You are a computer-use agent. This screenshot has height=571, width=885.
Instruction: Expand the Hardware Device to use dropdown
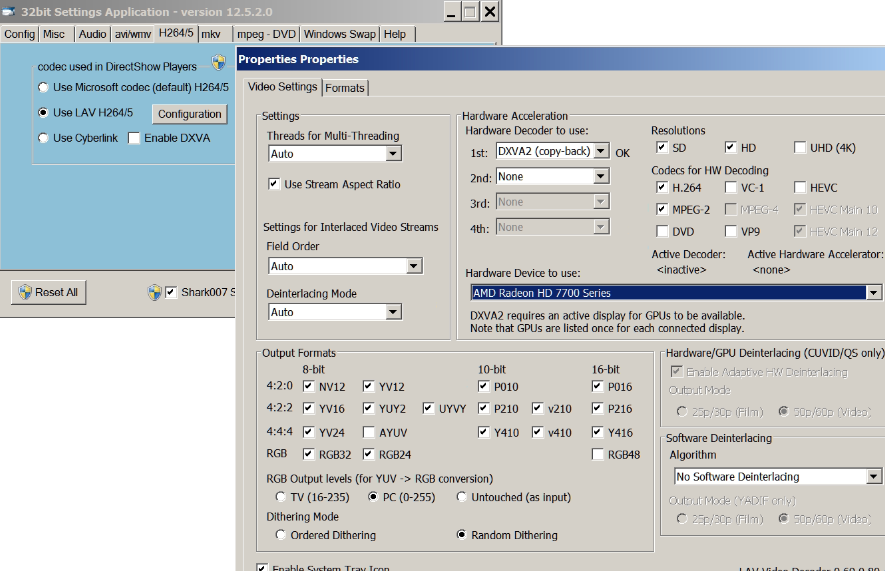point(873,293)
